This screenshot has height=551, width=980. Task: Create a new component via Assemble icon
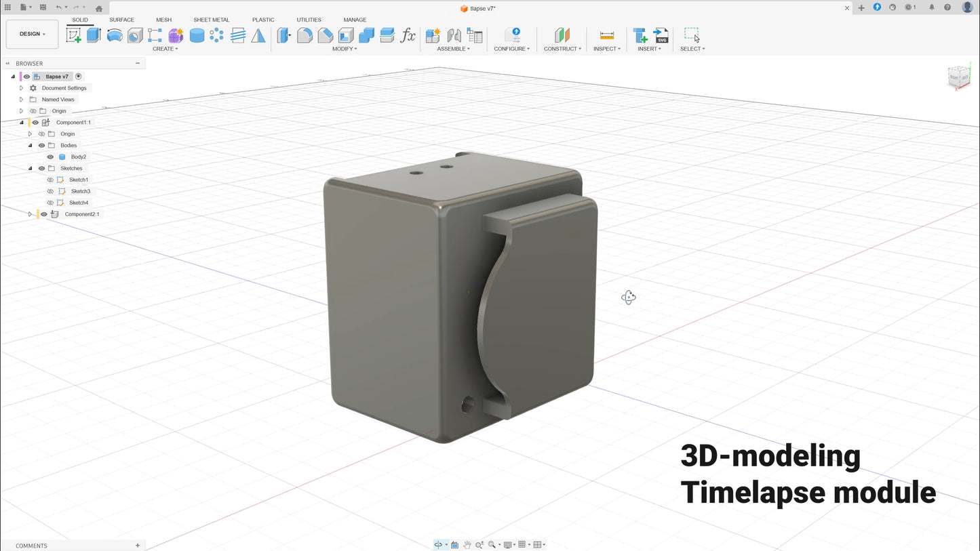432,35
